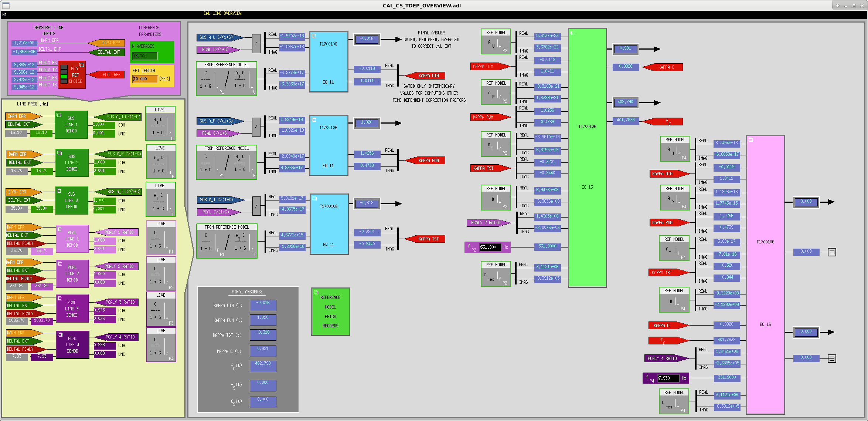Click the H1 label in the header bar
The width and height of the screenshot is (868, 421).
tap(4, 15)
